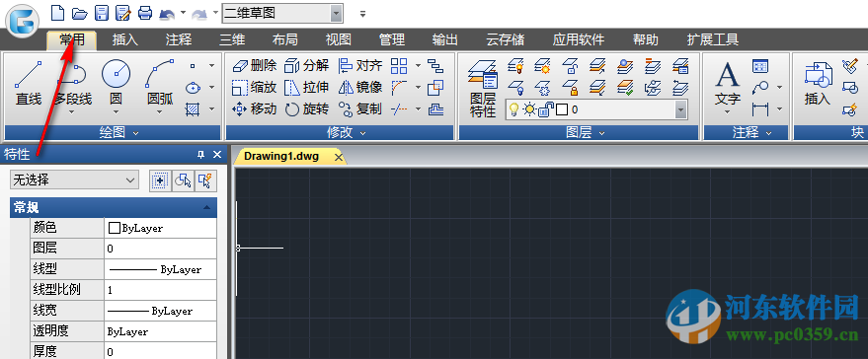Switch to the 三维 ribbon tab
The height and width of the screenshot is (359, 868).
point(232,39)
